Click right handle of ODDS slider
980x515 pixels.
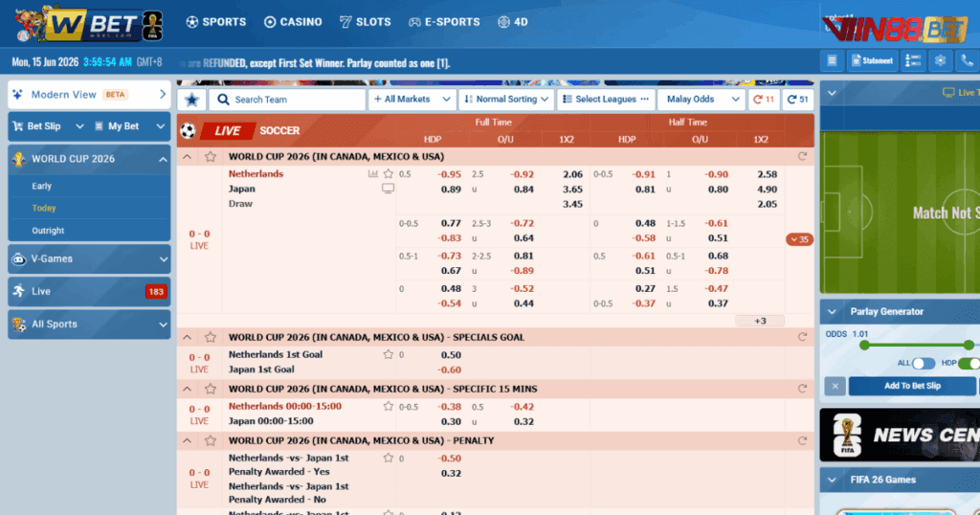(969, 345)
